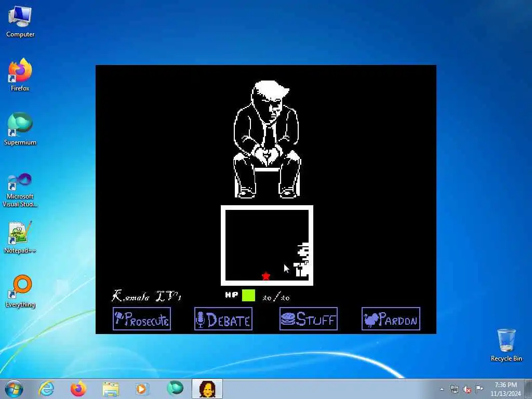This screenshot has width=532, height=399.
Task: Click the green HP bar
Action: click(x=248, y=295)
